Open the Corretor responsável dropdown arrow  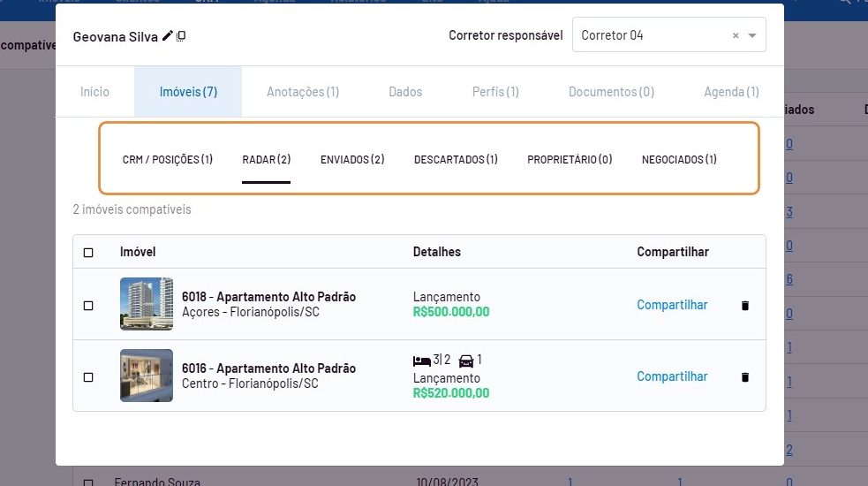[752, 36]
